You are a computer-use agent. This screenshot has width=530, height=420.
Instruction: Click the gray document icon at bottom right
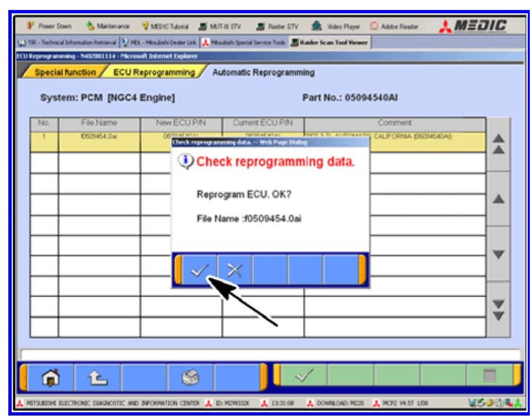(489, 378)
